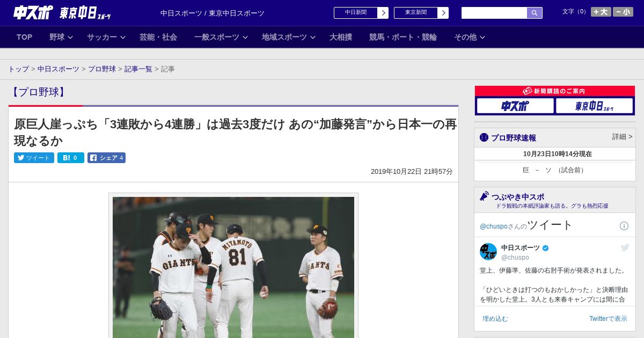The height and width of the screenshot is (338, 644).
Task: Click the Twitter ツイート share button
Action: 34,158
